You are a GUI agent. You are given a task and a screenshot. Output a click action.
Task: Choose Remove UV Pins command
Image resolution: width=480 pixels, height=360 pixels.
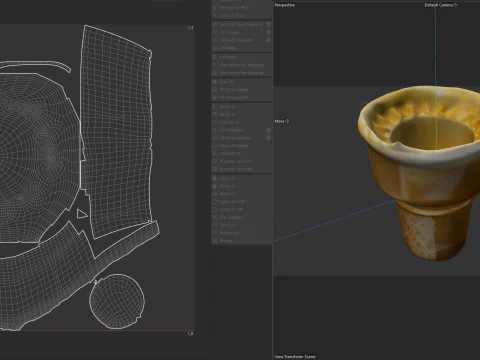pyautogui.click(x=241, y=7)
